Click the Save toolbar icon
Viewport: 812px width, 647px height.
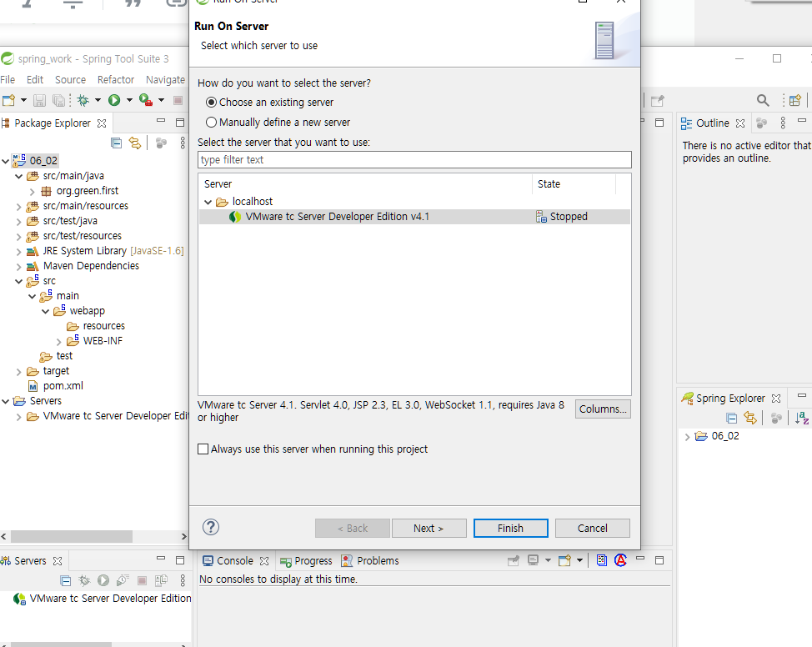click(39, 100)
